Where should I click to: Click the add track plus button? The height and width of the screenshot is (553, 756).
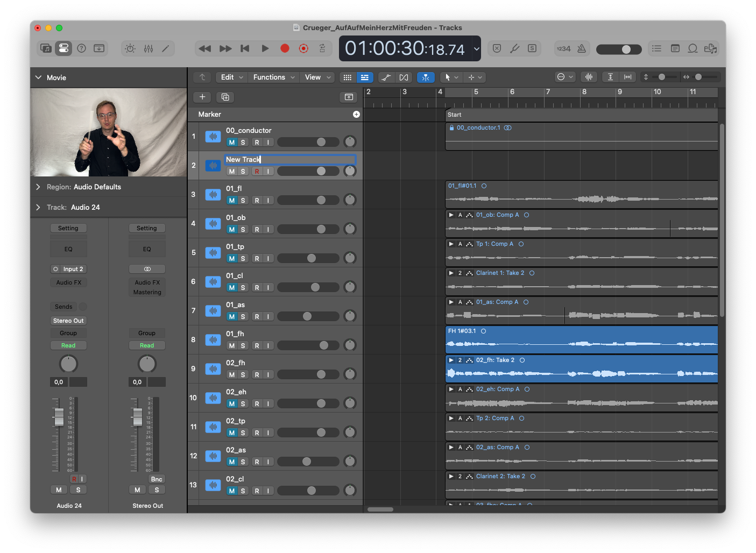point(202,97)
